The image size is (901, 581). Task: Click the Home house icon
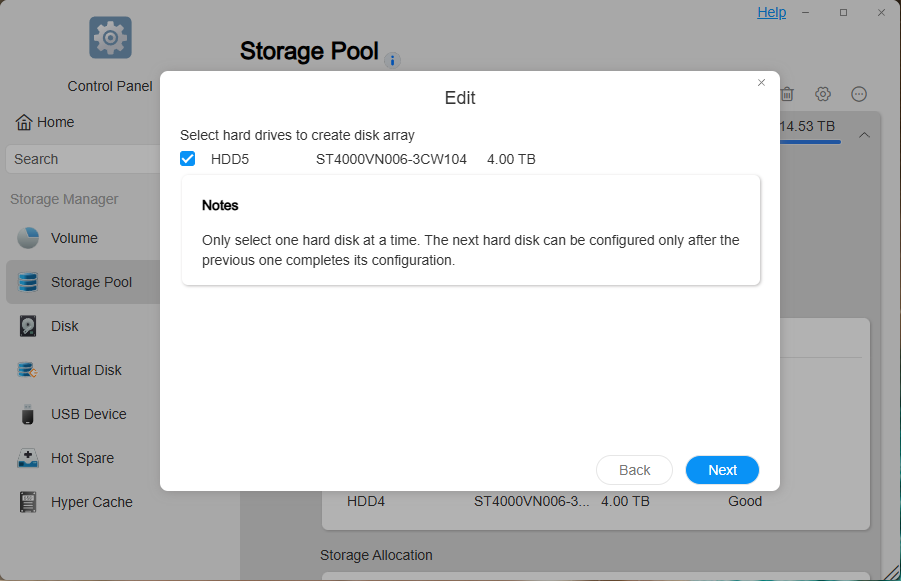(x=24, y=122)
